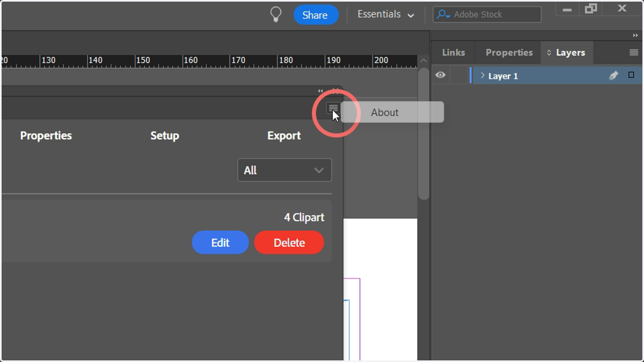Image resolution: width=644 pixels, height=362 pixels.
Task: Click the blue Share button
Action: point(316,15)
